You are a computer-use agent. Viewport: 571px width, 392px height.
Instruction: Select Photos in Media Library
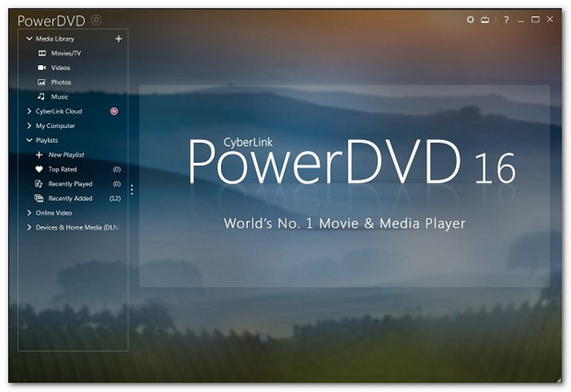(61, 82)
